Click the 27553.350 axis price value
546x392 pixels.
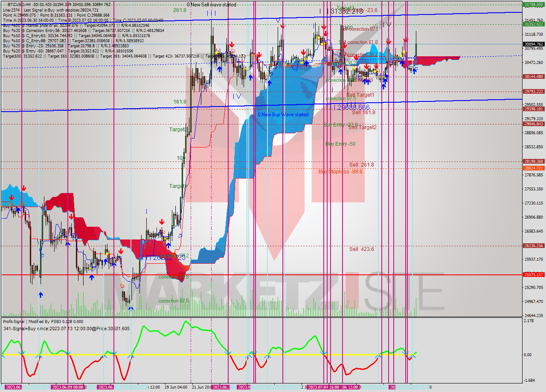[x=534, y=189]
